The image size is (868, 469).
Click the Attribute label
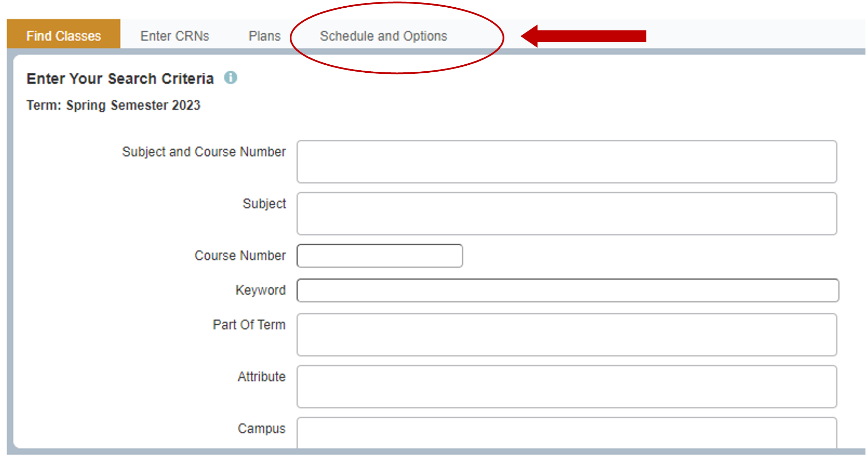pyautogui.click(x=261, y=377)
